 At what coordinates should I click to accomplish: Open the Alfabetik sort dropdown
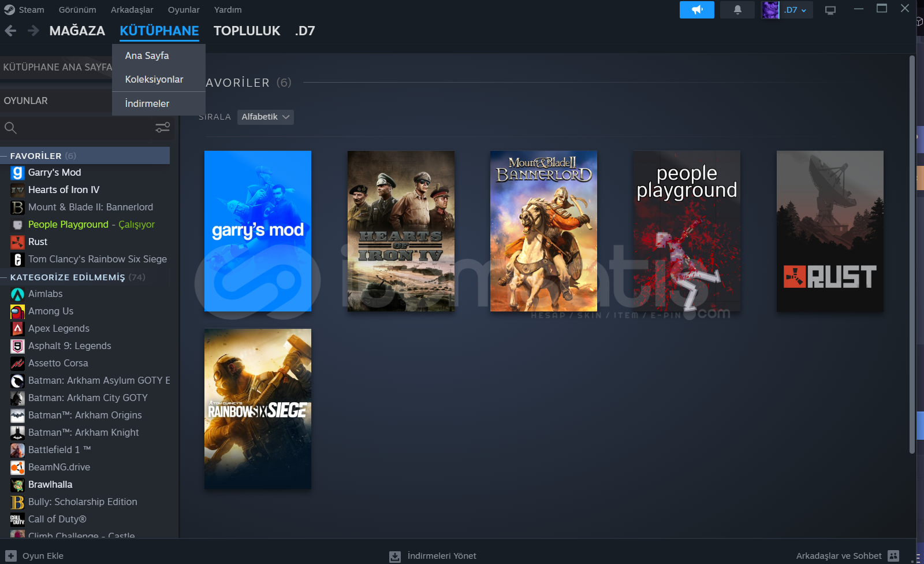(265, 117)
